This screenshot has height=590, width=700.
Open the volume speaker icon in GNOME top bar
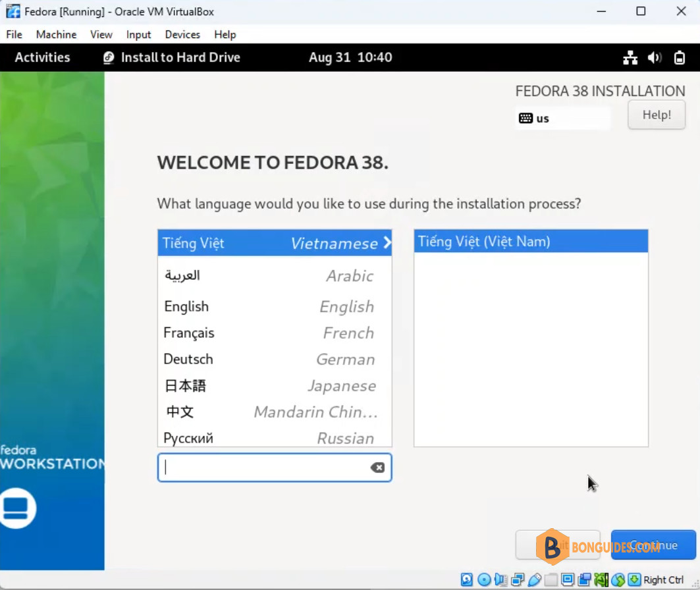coord(655,57)
